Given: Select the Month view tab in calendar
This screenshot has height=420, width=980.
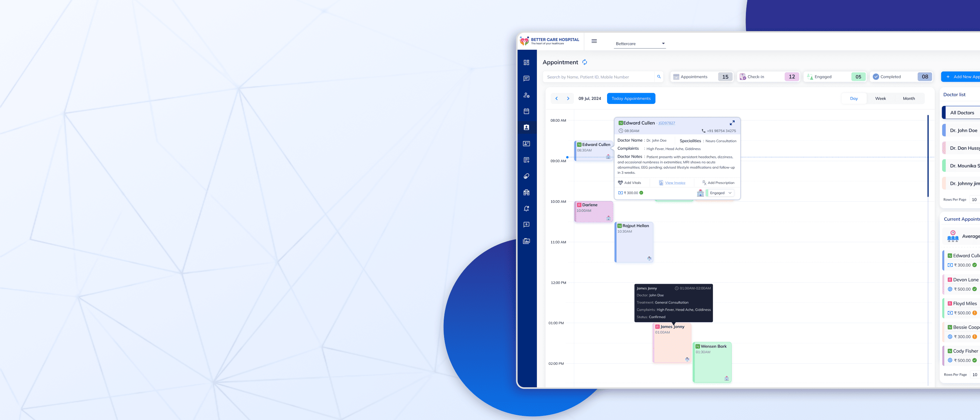Looking at the screenshot, I should pyautogui.click(x=909, y=98).
